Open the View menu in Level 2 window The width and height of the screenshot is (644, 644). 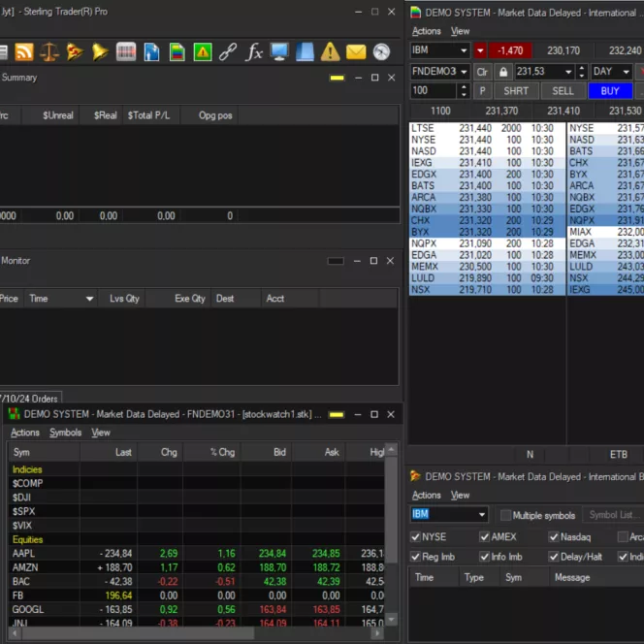[x=460, y=31]
